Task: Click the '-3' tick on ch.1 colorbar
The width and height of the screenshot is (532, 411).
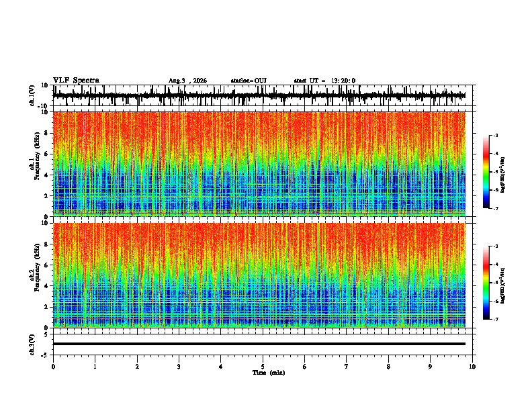Action: pyautogui.click(x=496, y=135)
